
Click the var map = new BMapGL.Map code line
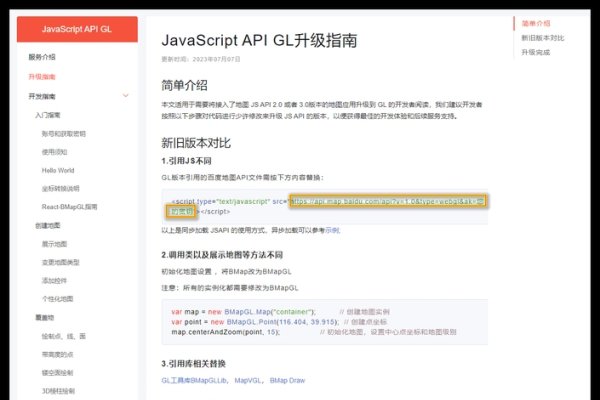click(280, 312)
